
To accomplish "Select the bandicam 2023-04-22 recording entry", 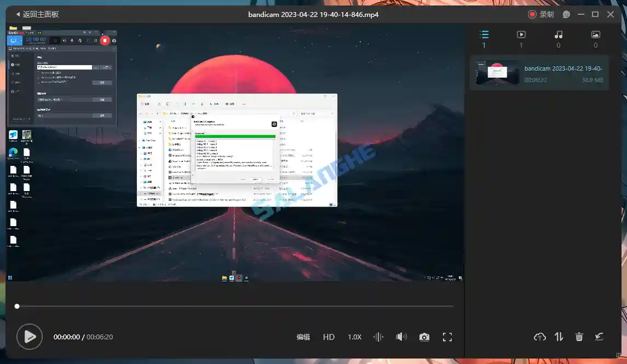I will pyautogui.click(x=539, y=73).
